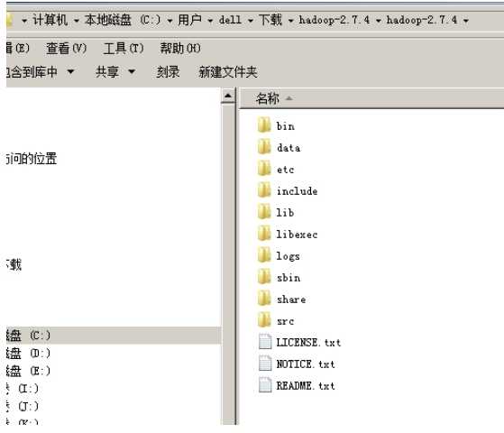This screenshot has width=504, height=433.
Task: Select the etc folder icon
Action: pyautogui.click(x=264, y=169)
